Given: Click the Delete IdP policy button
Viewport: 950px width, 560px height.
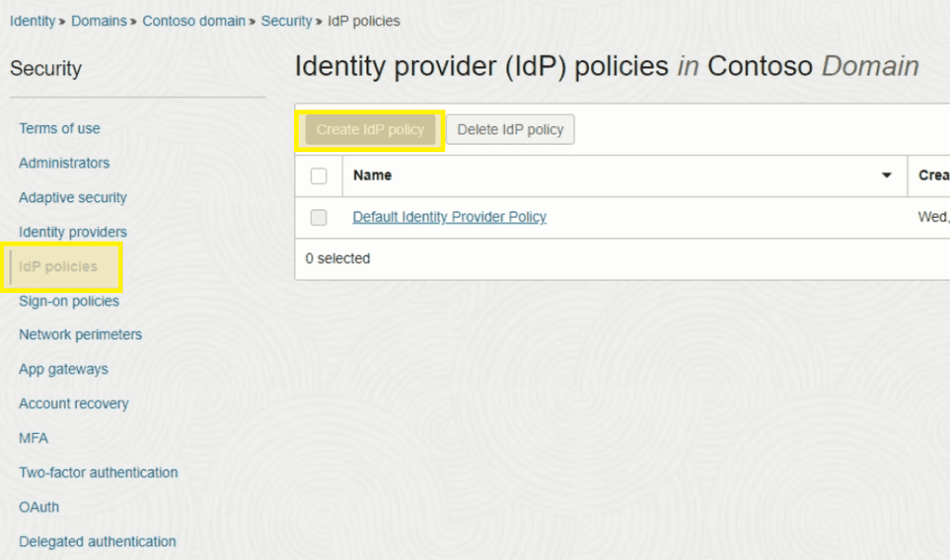Looking at the screenshot, I should click(510, 129).
